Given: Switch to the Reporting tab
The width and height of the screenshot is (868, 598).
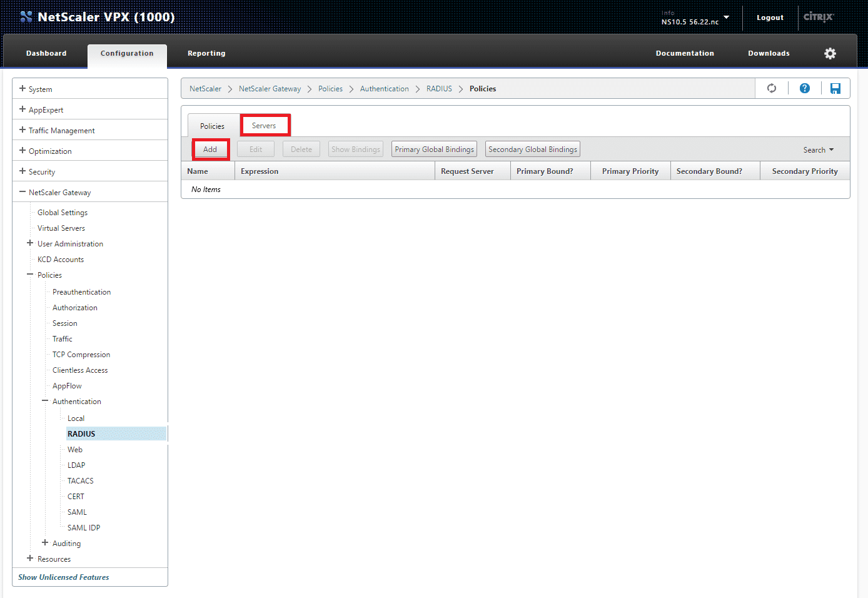Looking at the screenshot, I should (x=206, y=53).
